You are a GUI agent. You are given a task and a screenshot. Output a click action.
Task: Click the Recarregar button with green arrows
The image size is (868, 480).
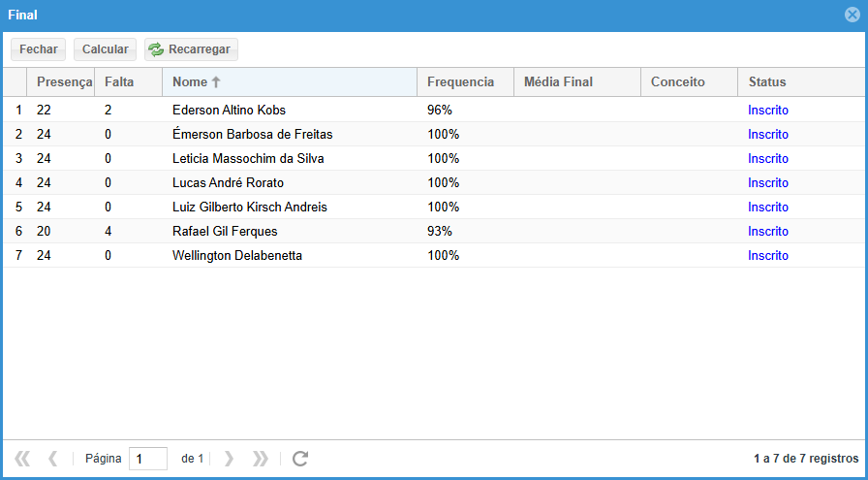click(191, 49)
